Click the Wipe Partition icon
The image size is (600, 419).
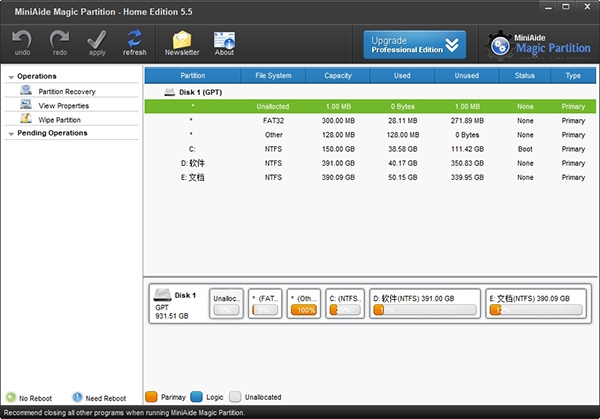pyautogui.click(x=26, y=119)
